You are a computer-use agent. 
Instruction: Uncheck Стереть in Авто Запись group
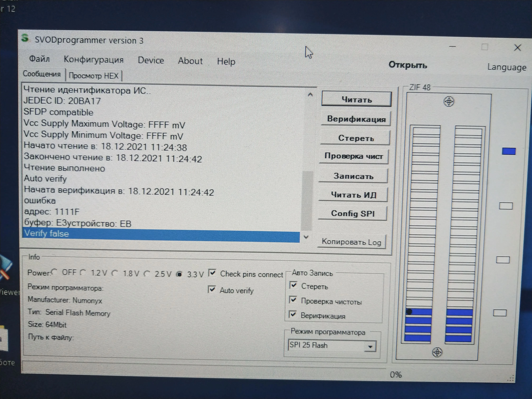293,285
